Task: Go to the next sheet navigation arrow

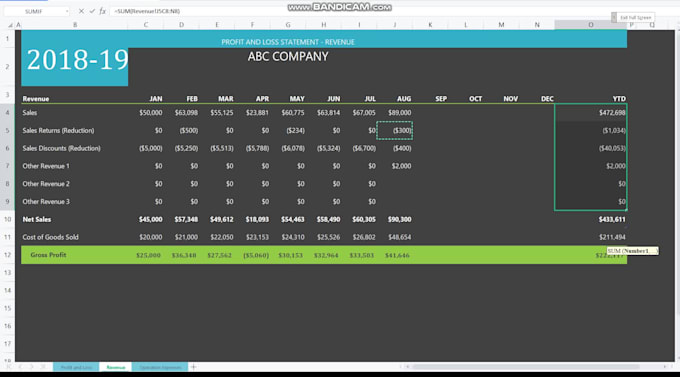Action: 31,367
